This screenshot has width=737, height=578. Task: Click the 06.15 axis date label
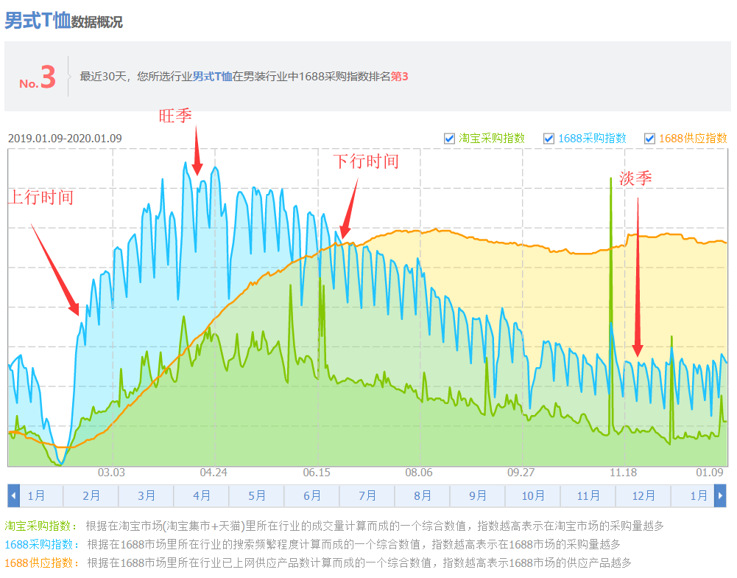coord(316,472)
